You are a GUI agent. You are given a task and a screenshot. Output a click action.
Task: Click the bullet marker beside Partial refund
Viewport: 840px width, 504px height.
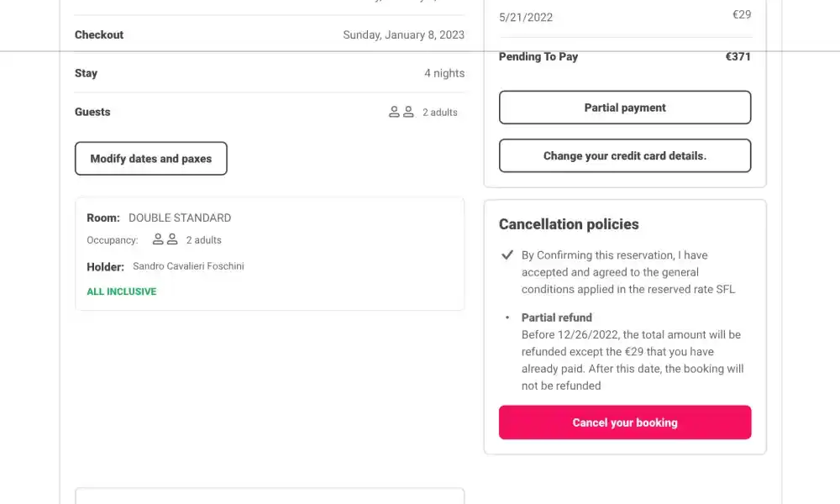[507, 318]
